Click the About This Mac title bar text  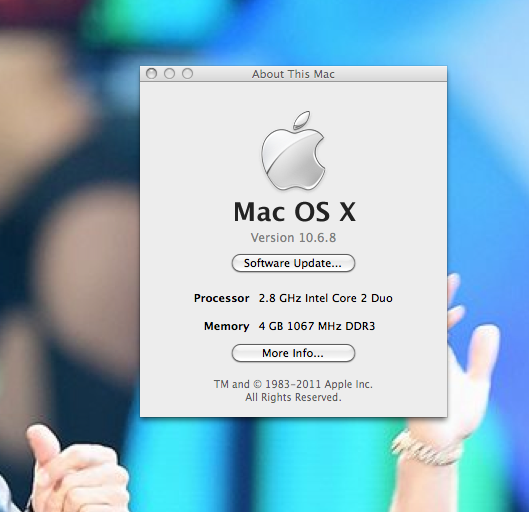pos(293,74)
